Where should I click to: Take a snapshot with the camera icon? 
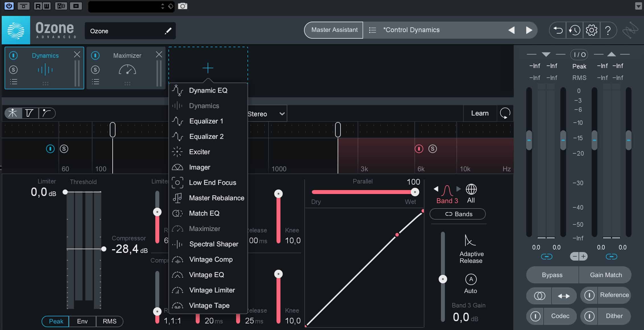click(183, 6)
